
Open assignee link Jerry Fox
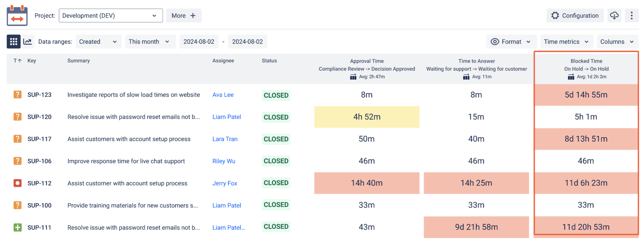225,183
